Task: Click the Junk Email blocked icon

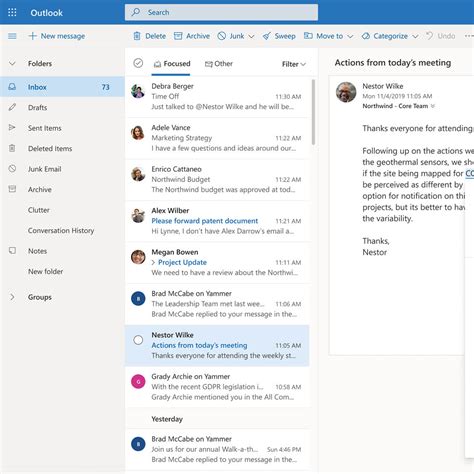Action: [x=12, y=169]
